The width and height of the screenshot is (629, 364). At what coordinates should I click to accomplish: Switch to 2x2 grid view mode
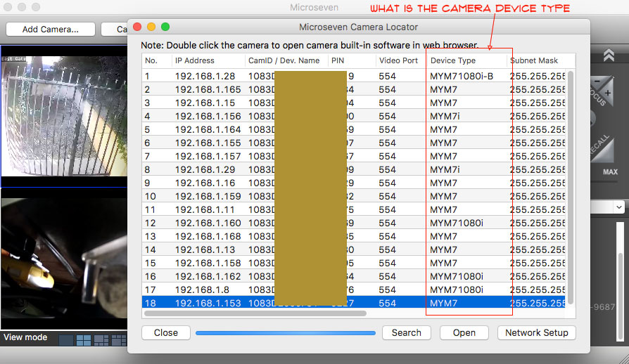click(x=84, y=340)
